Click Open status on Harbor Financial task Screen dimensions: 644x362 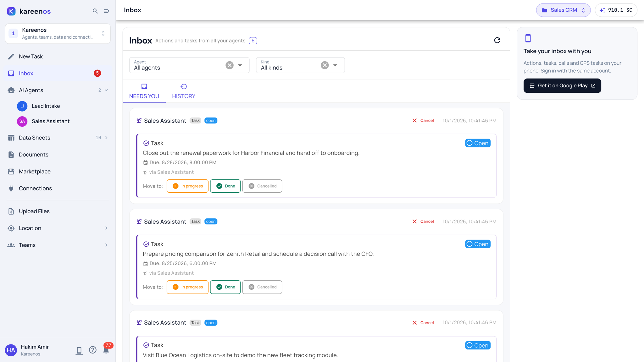coord(478,143)
